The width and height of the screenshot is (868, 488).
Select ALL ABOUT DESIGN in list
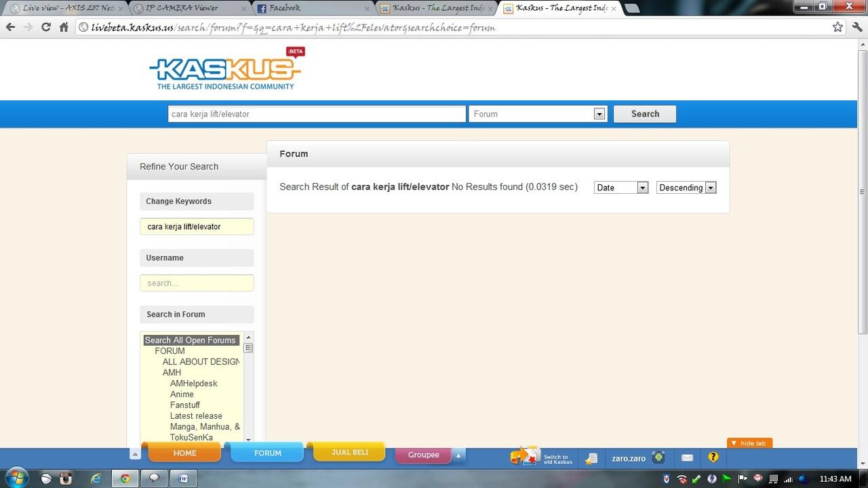coord(201,362)
